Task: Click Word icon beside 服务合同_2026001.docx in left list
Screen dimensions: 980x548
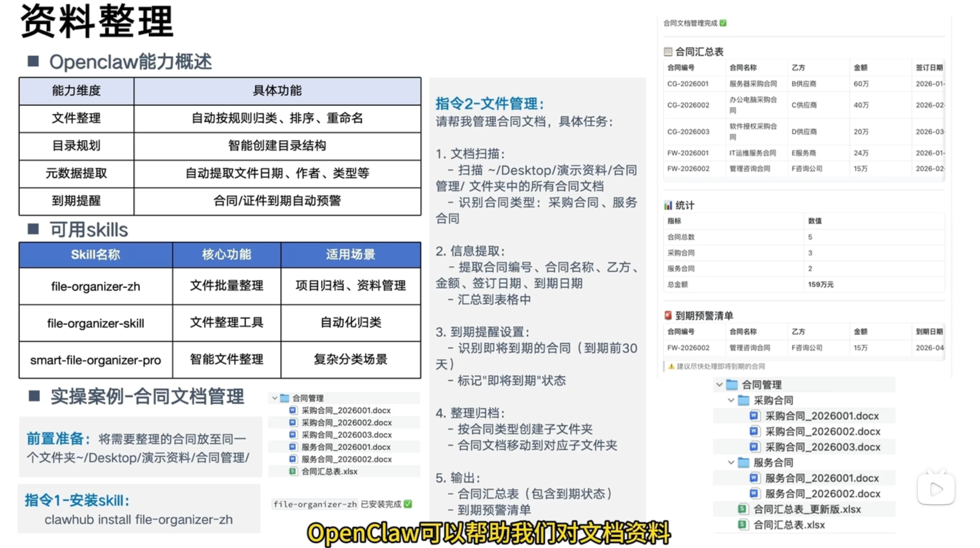Action: point(293,447)
